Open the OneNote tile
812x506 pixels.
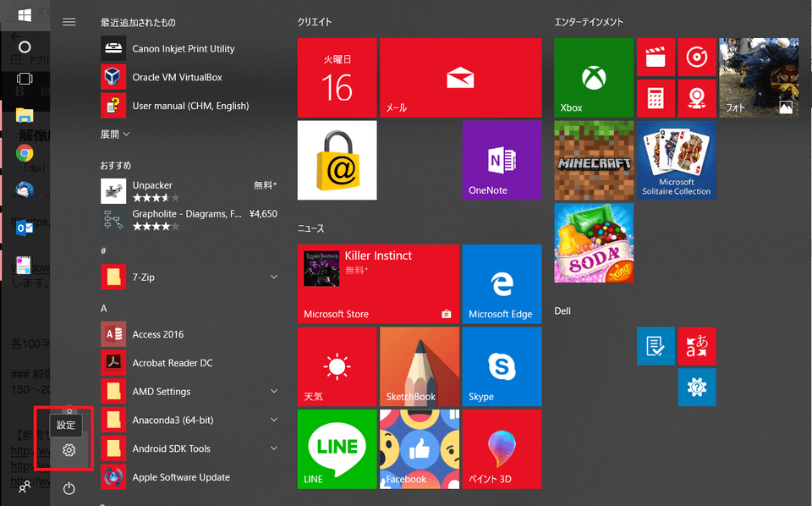[x=502, y=160]
